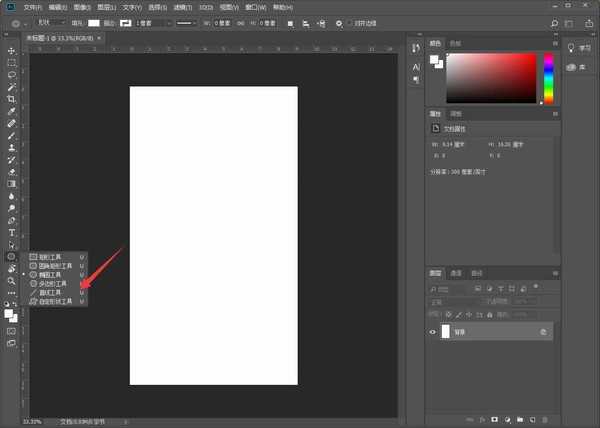
Task: Select the Type tool
Action: point(12,232)
